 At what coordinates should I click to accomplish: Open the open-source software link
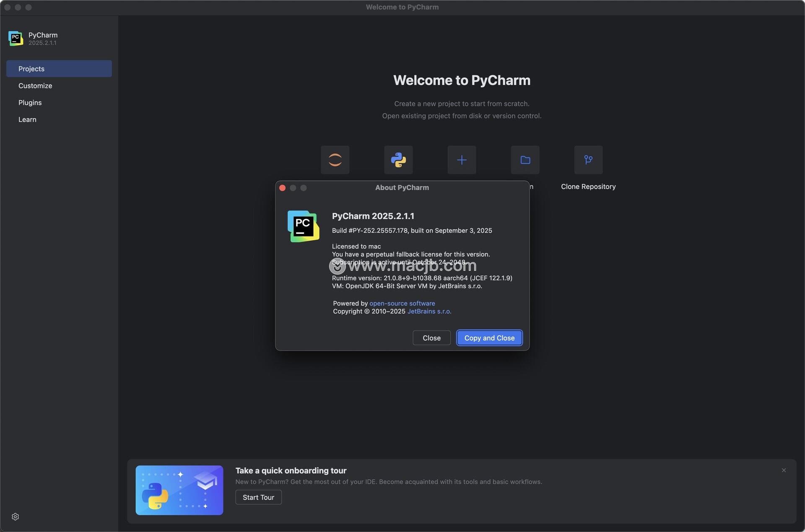[x=402, y=304]
